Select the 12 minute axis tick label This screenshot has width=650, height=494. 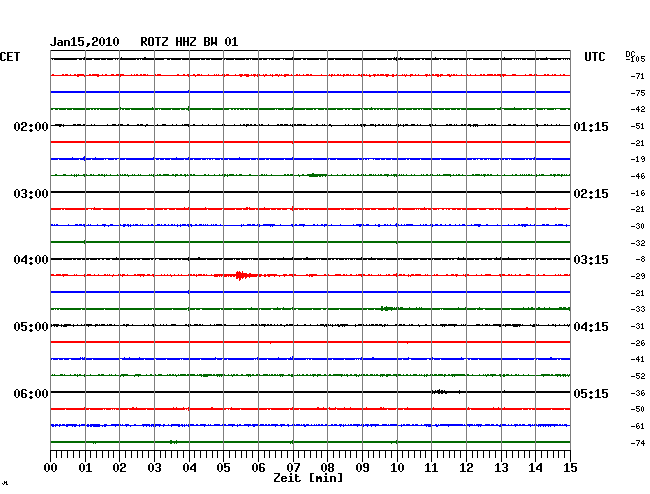pyautogui.click(x=466, y=468)
